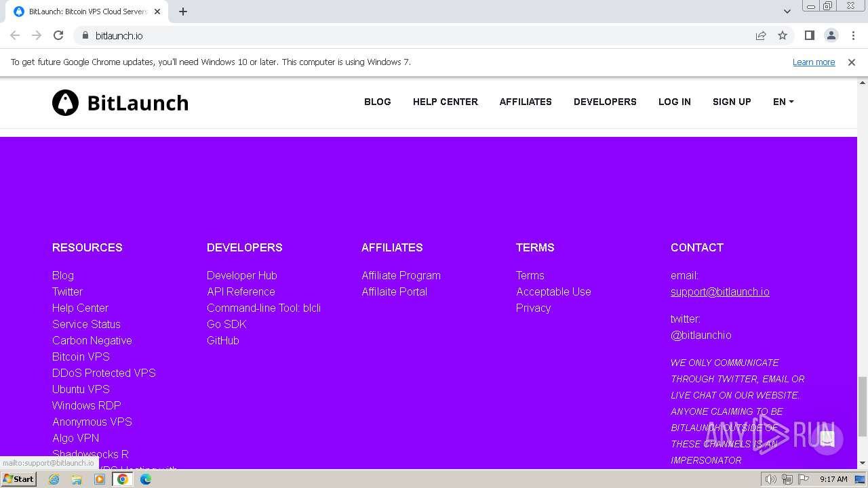Dismiss the Chrome update notification bar
The width and height of the screenshot is (868, 488).
click(x=852, y=62)
